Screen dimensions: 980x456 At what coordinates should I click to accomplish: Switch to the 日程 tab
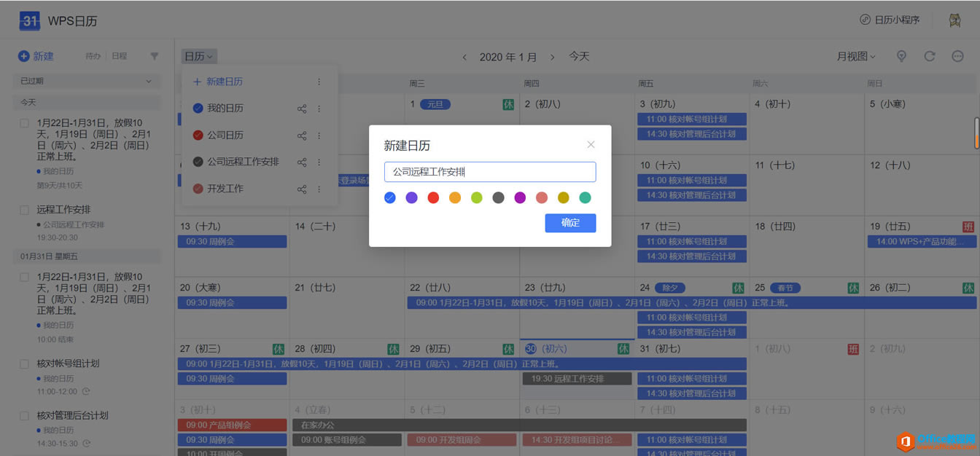point(120,56)
